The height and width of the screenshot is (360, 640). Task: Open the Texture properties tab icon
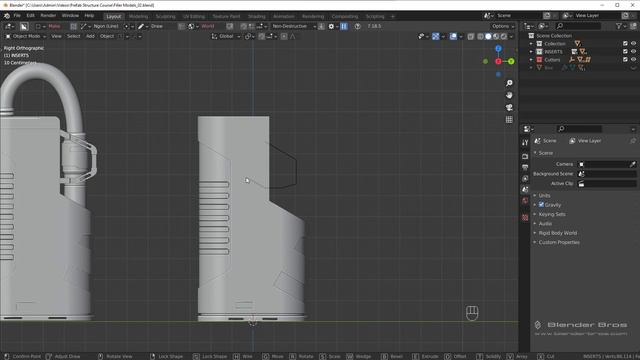tap(525, 218)
